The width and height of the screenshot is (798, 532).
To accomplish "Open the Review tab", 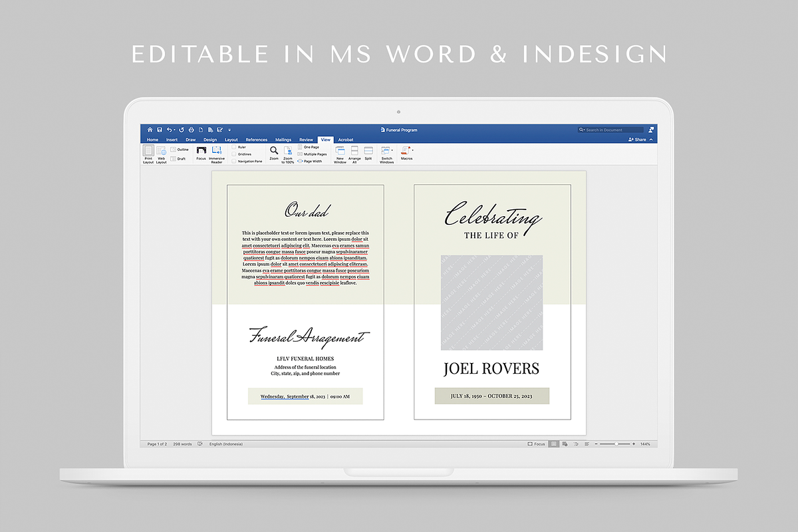I will [306, 140].
